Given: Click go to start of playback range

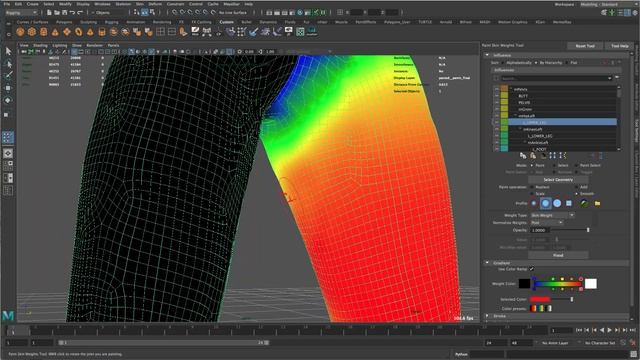Looking at the screenshot, I should pos(579,330).
